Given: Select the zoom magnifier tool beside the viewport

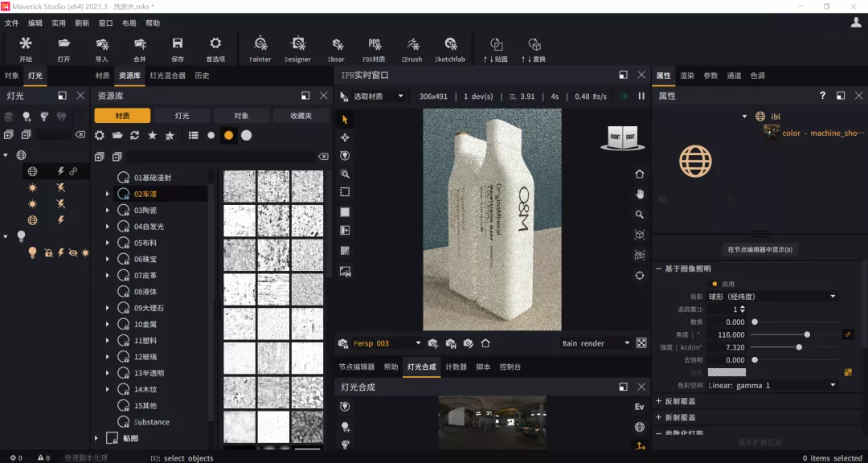Looking at the screenshot, I should 640,215.
